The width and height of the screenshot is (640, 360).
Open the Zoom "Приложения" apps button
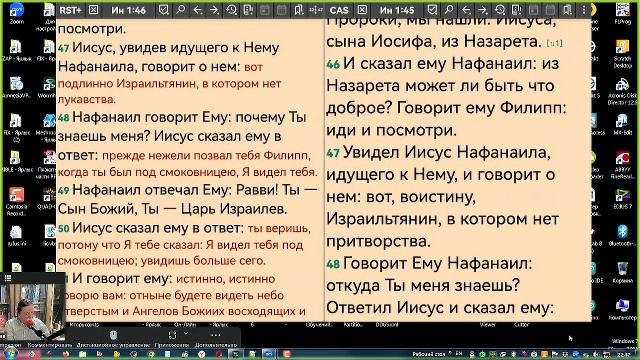(x=172, y=338)
